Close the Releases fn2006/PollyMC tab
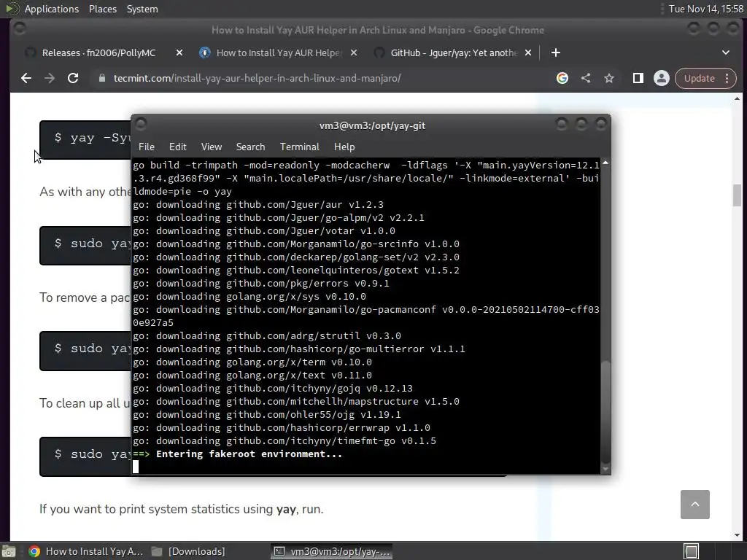Screen dimensions: 747x560 coord(179,52)
